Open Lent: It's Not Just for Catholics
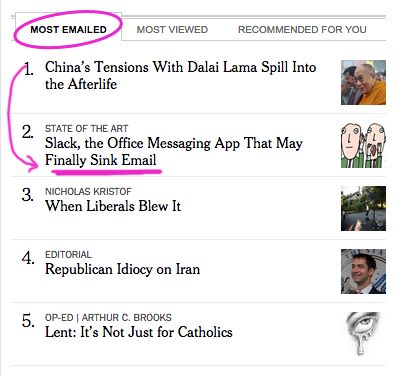 pyautogui.click(x=139, y=332)
